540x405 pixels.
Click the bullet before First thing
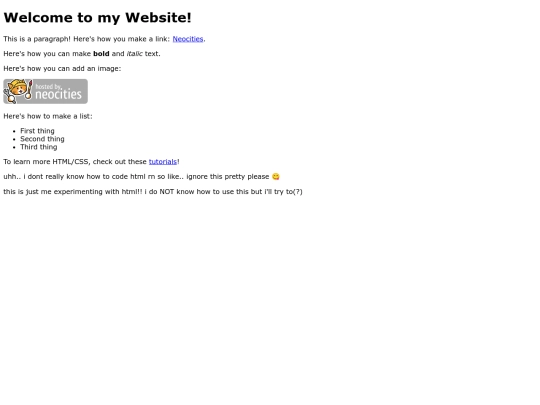14,131
